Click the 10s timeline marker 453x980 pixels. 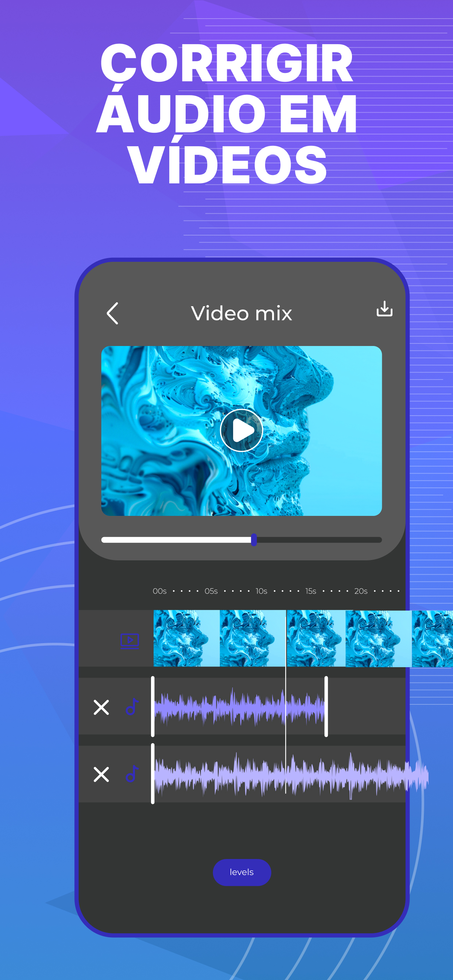(261, 591)
